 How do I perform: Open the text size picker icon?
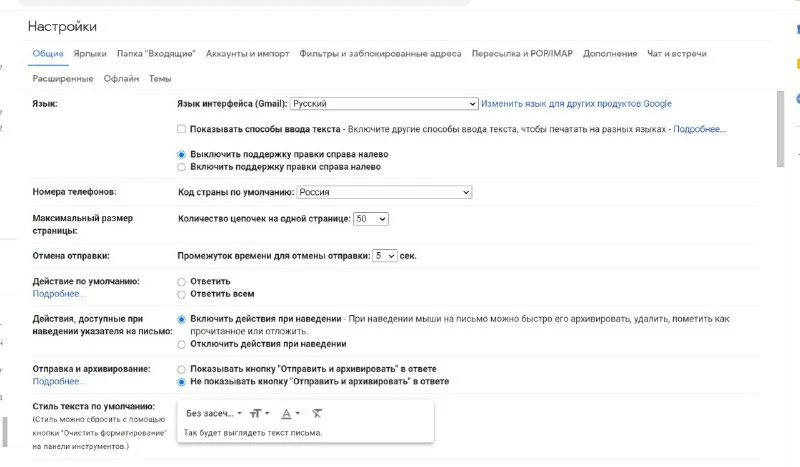[x=260, y=413]
